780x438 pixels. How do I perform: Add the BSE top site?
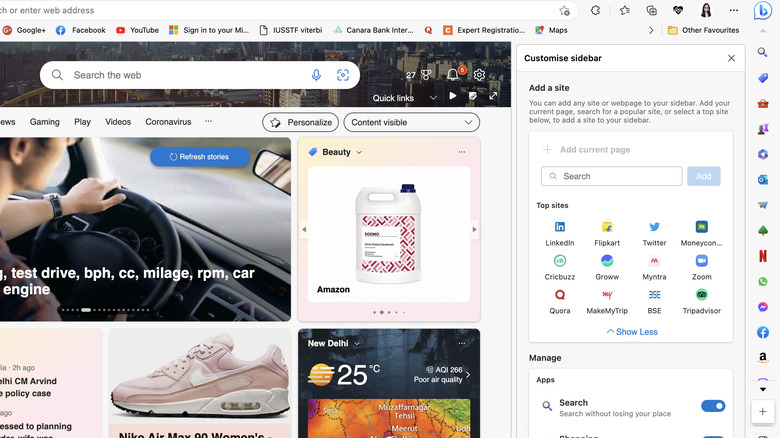pyautogui.click(x=654, y=302)
